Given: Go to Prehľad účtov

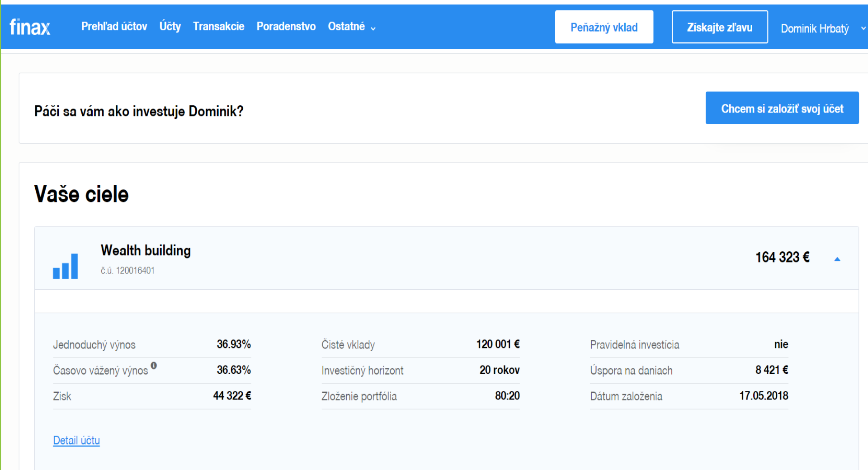Looking at the screenshot, I should pyautogui.click(x=114, y=27).
